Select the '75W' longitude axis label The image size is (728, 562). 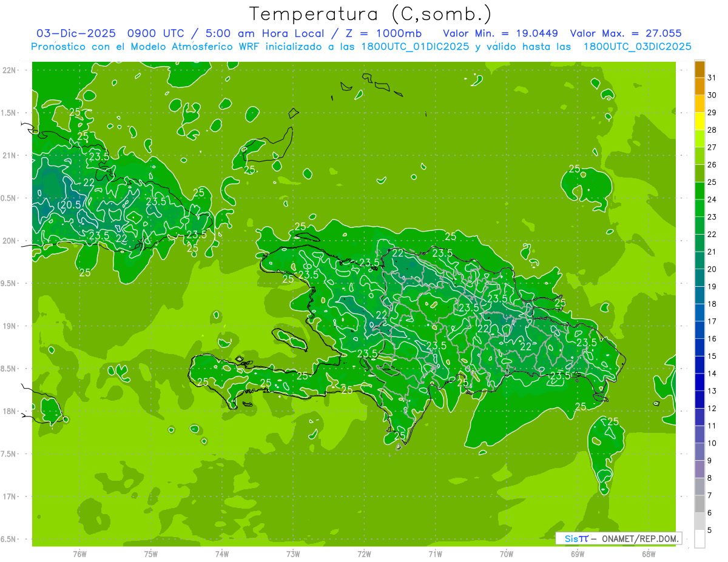(x=150, y=554)
